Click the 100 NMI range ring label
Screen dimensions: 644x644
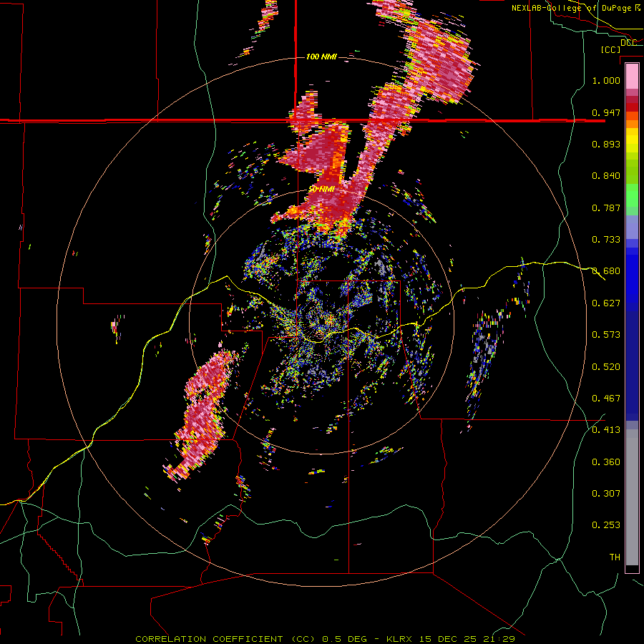coord(321,57)
